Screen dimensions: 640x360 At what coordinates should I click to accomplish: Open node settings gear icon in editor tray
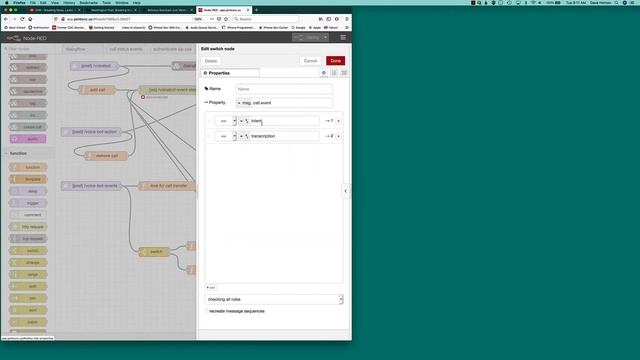pos(324,73)
